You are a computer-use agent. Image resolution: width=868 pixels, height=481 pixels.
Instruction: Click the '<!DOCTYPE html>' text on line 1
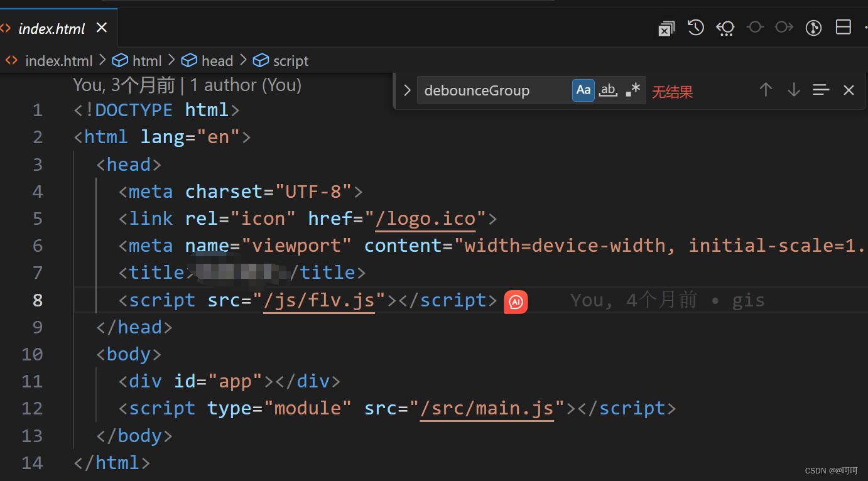[x=157, y=110]
